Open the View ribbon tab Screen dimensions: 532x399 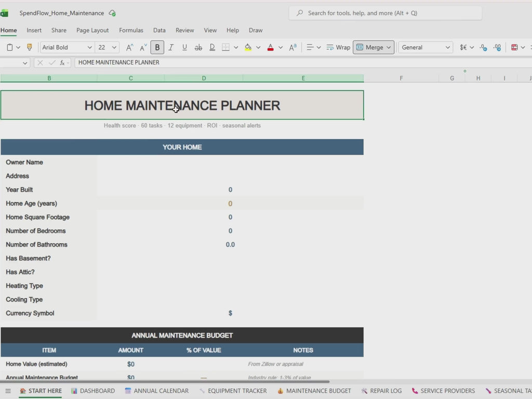[x=210, y=30]
